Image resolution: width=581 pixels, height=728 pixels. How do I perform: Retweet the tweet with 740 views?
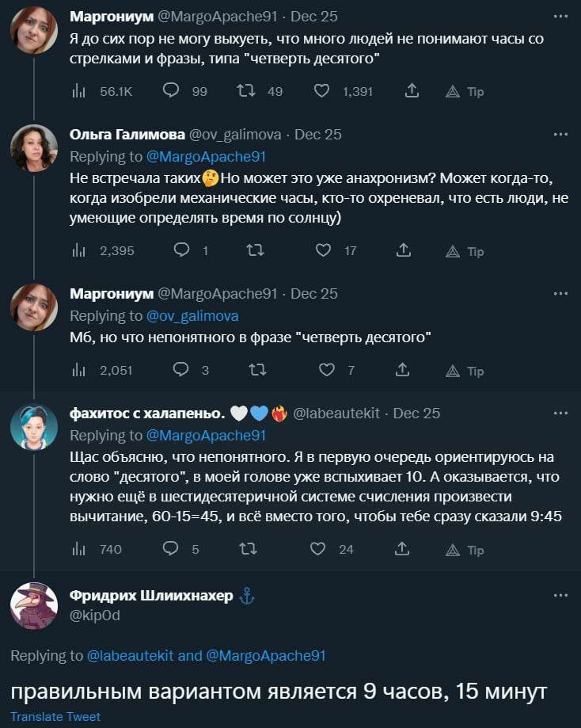click(247, 549)
